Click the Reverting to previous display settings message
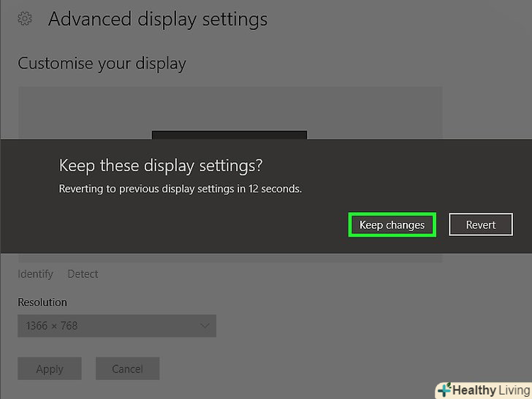 [x=180, y=189]
